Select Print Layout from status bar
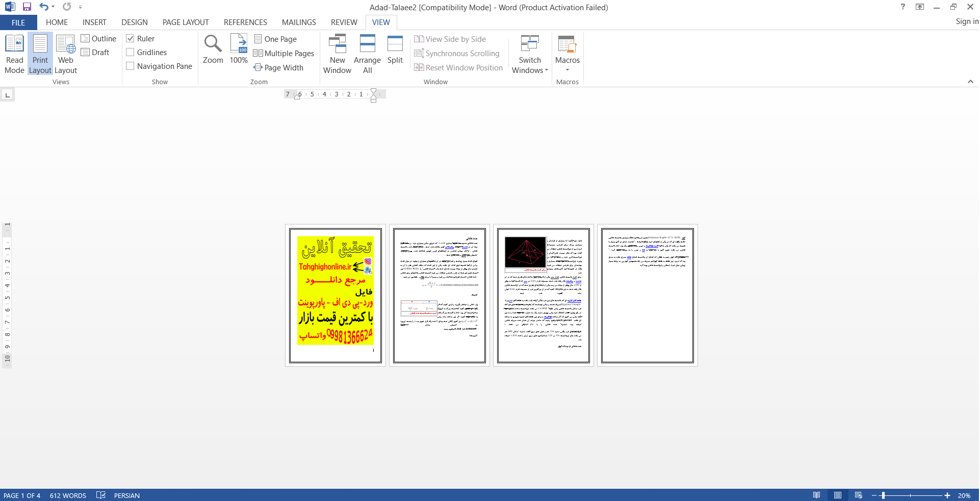The width and height of the screenshot is (980, 501). point(838,495)
